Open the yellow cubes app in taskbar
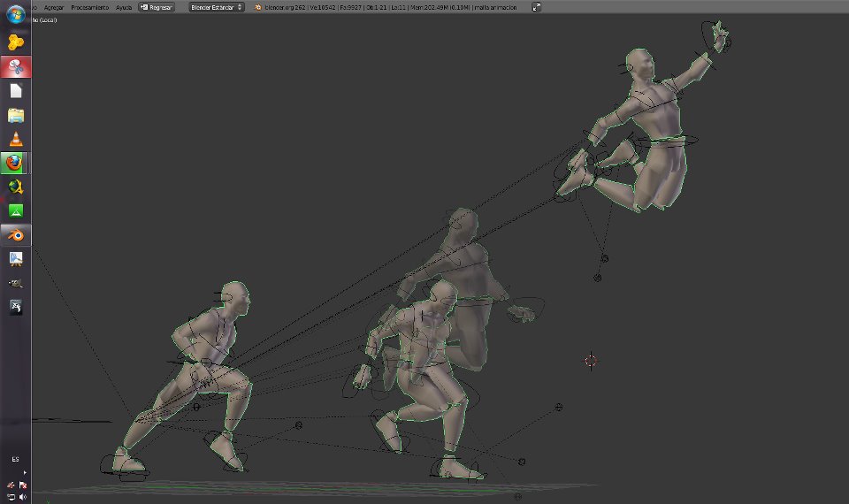 (16, 42)
